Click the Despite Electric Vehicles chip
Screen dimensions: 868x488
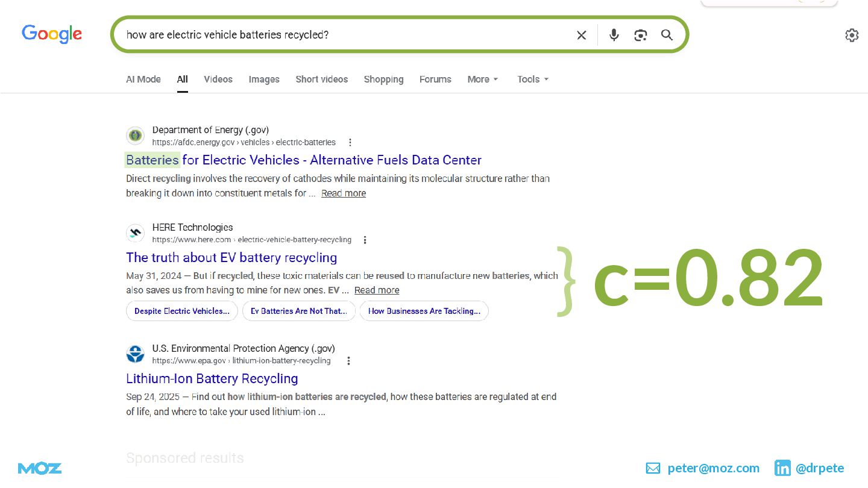pos(182,311)
